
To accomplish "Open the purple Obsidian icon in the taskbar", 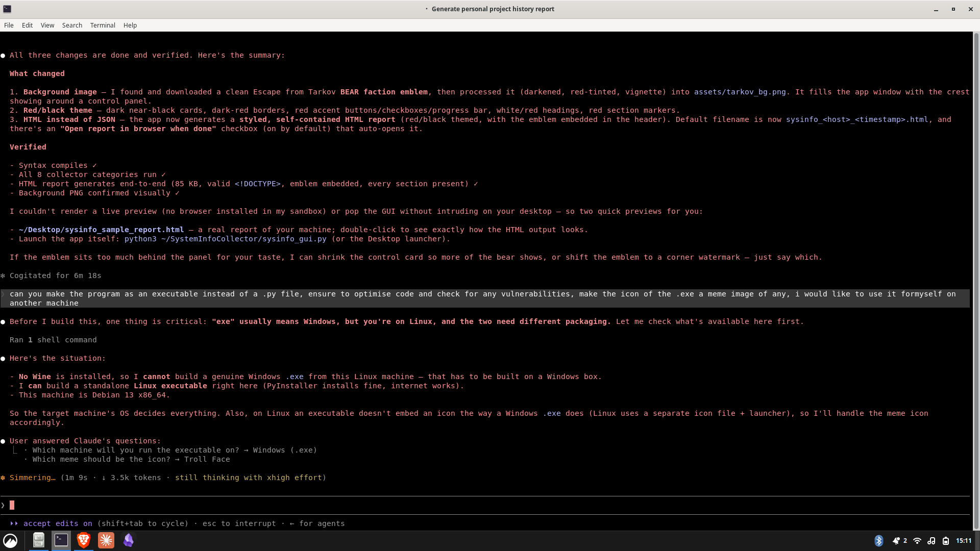I will [129, 540].
